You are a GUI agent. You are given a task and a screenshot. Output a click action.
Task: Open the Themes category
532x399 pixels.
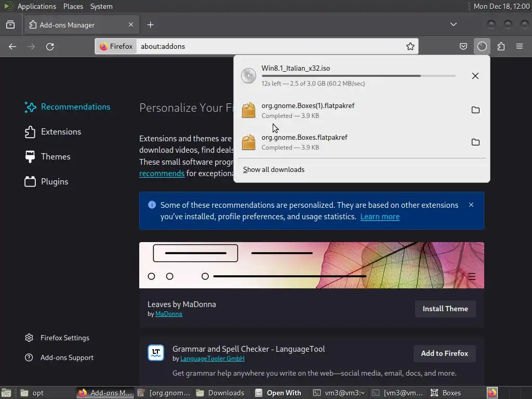click(x=47, y=157)
